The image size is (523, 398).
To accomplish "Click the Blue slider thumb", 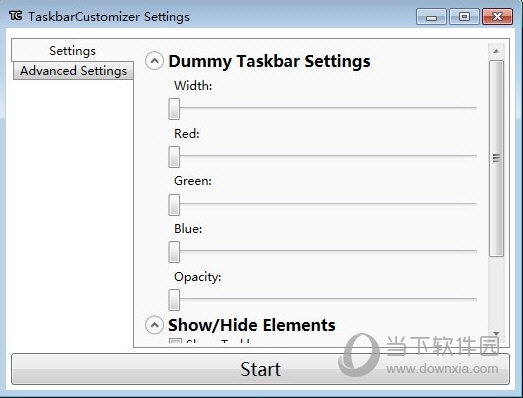I will (174, 252).
